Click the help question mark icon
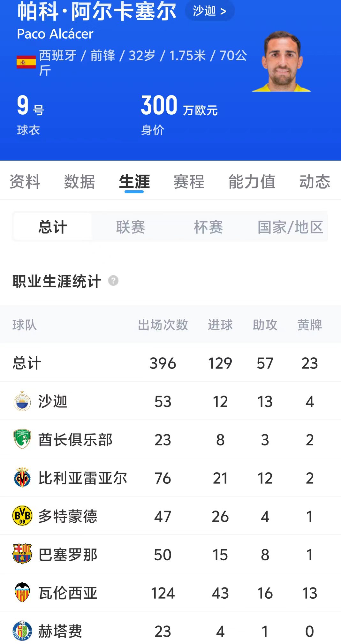 113,281
